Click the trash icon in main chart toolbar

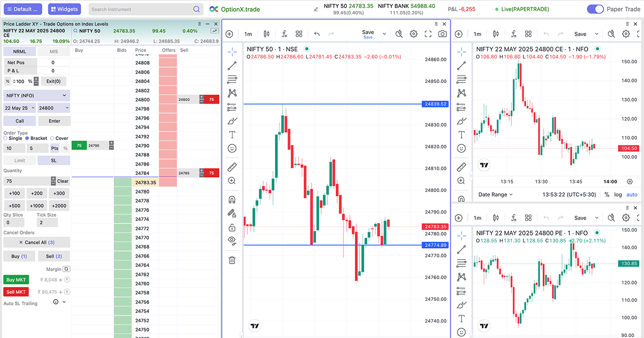231,260
